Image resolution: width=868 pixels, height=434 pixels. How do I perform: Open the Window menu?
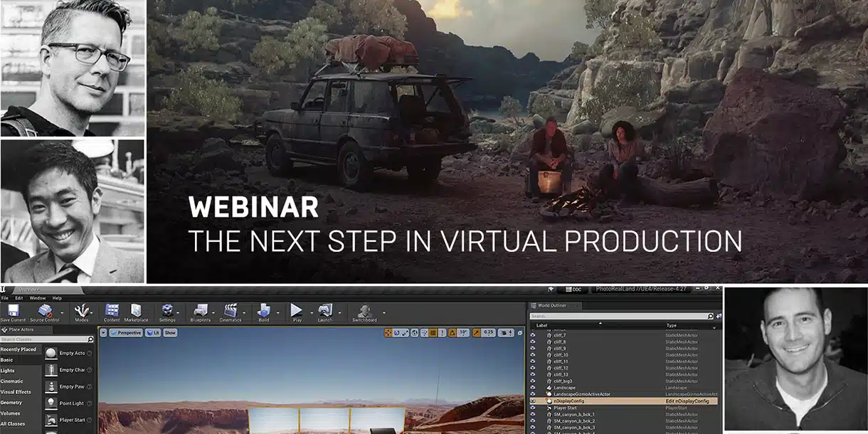click(38, 298)
